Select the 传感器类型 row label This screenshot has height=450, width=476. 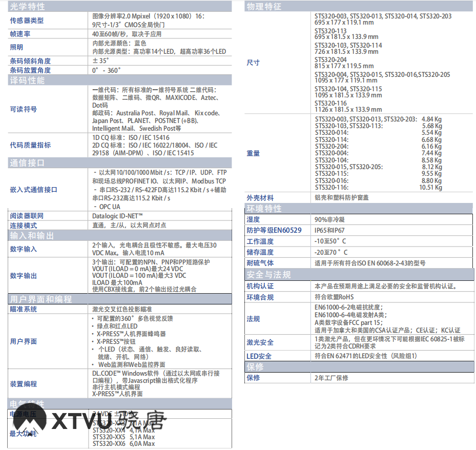[x=27, y=21]
